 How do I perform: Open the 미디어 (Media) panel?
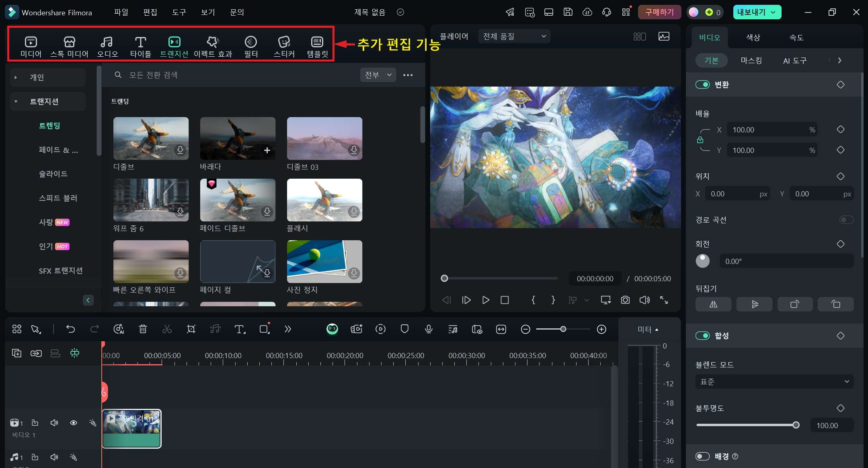pyautogui.click(x=31, y=46)
